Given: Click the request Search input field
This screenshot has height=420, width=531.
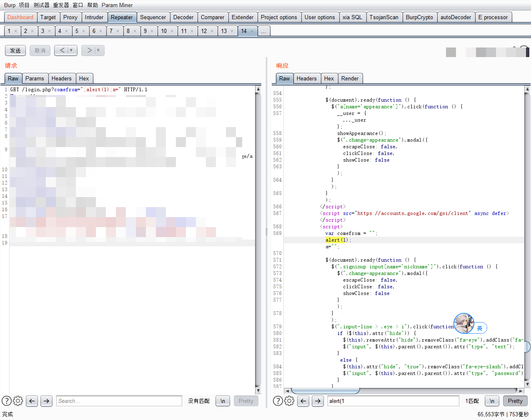Looking at the screenshot, I should tap(119, 401).
